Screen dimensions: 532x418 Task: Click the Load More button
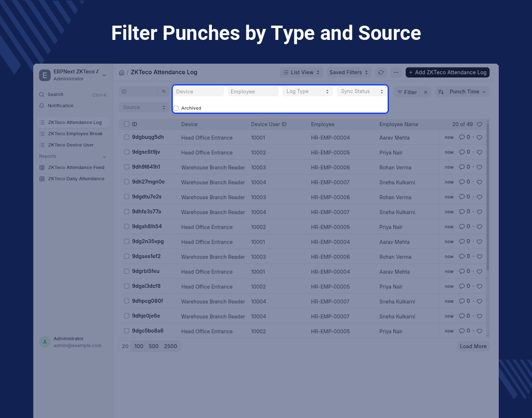coord(473,346)
